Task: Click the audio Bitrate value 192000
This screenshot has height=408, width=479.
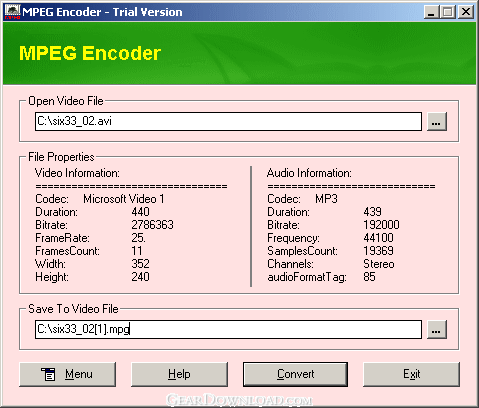Action: [381, 225]
